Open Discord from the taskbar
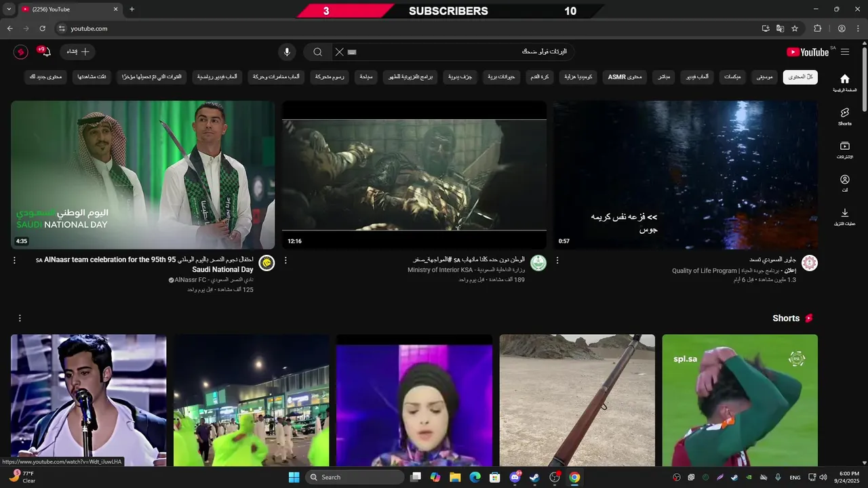 515,477
